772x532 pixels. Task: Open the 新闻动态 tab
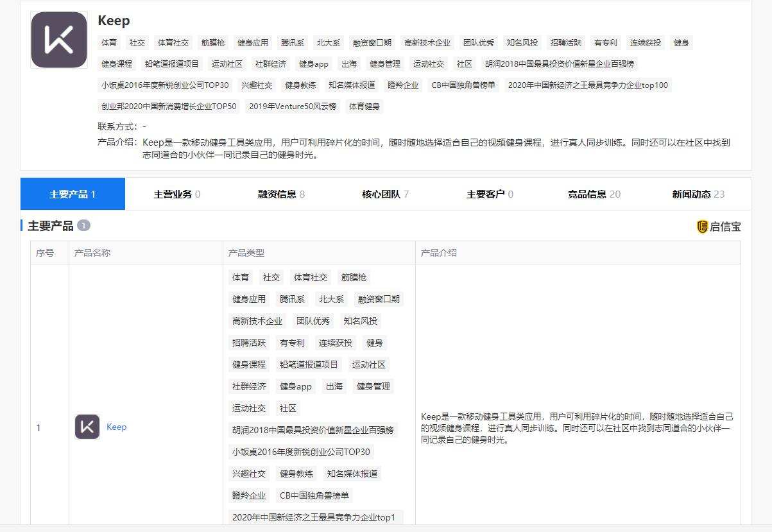coord(698,194)
